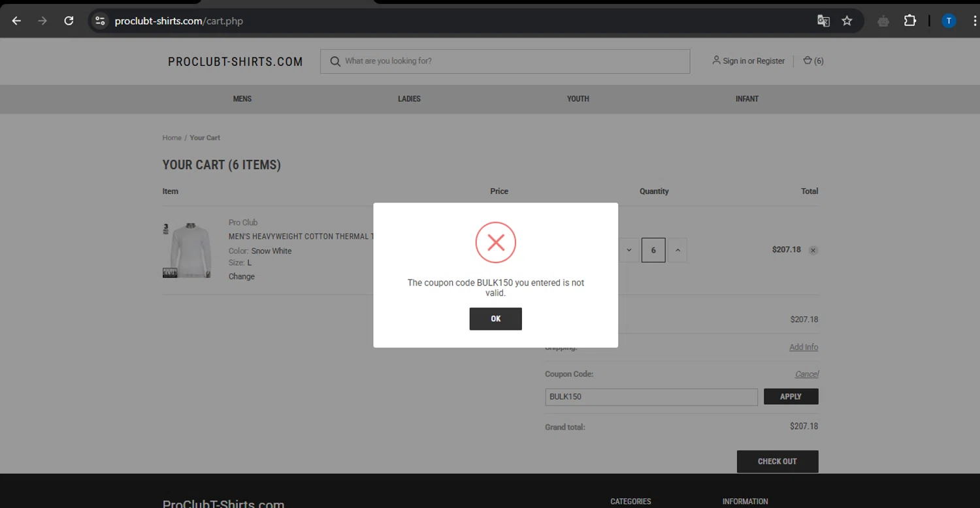Click the item total $207.18 in cart row
The image size is (980, 508).
(787, 249)
